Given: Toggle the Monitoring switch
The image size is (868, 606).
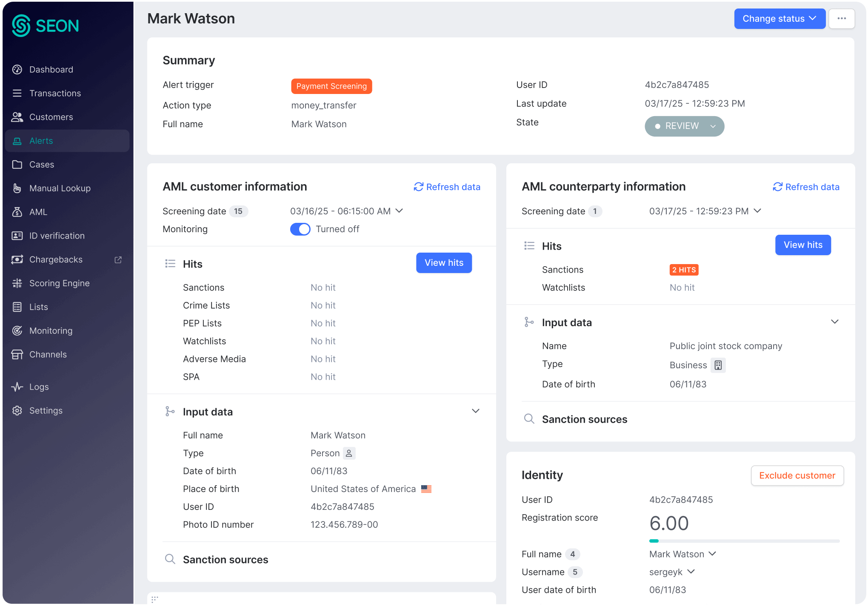Looking at the screenshot, I should [300, 229].
